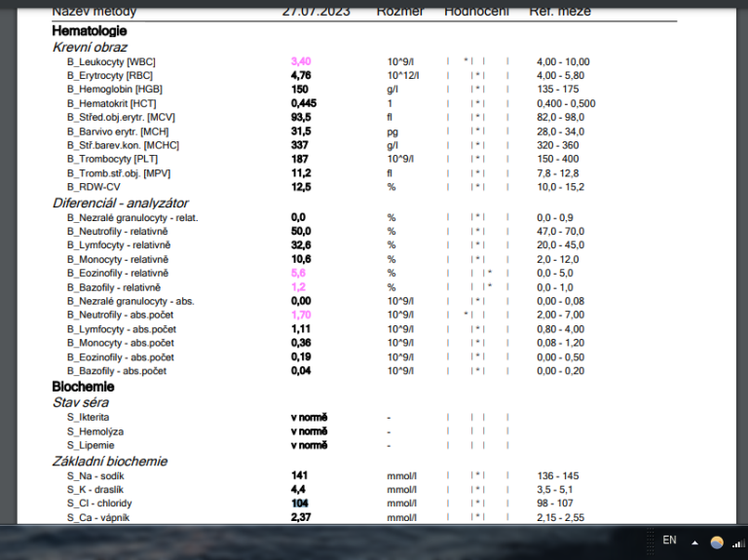The height and width of the screenshot is (560, 748).
Task: Click the Stav séra subheading
Action: [x=80, y=402]
